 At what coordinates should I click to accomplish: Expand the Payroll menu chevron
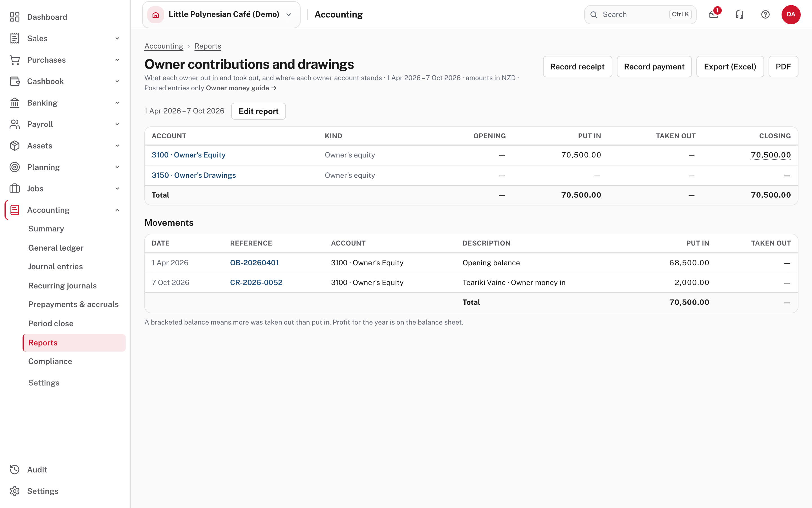click(117, 124)
